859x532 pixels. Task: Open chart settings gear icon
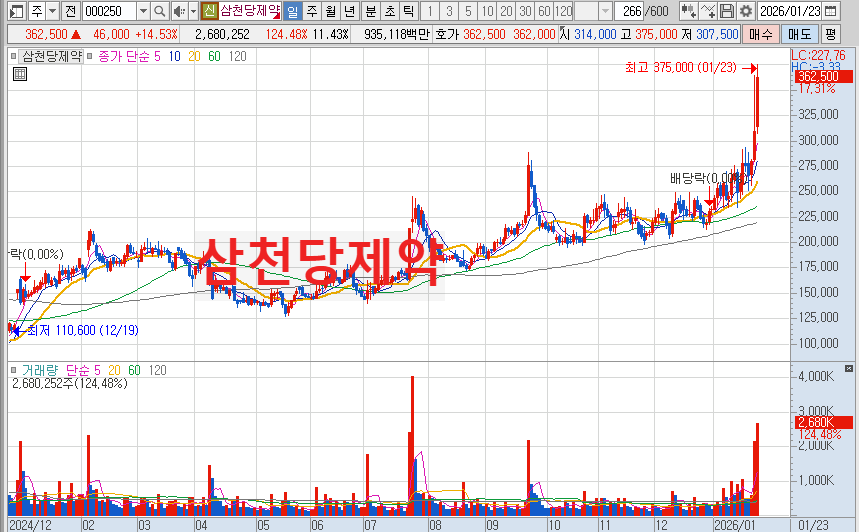coord(746,11)
